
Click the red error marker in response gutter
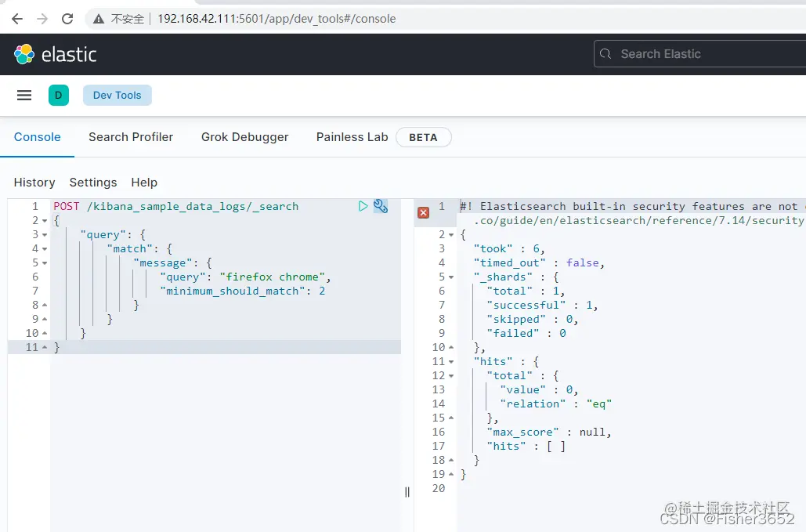[x=424, y=212]
